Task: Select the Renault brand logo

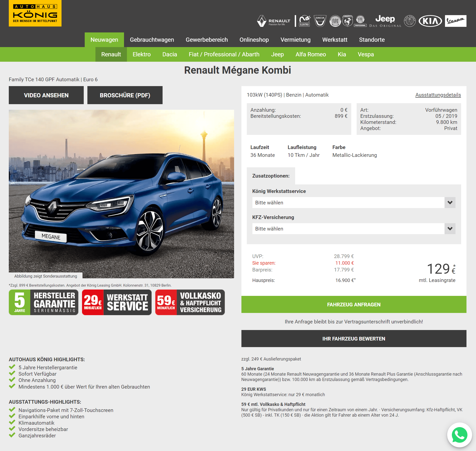Action: [274, 21]
